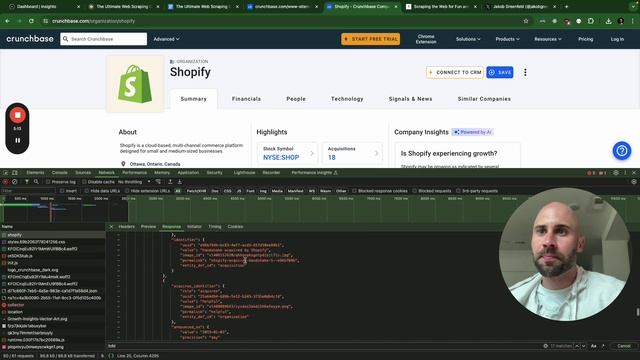Screen dimensions: 640x360
Task: Open network search magnifier in DevTools
Action: 36,182
